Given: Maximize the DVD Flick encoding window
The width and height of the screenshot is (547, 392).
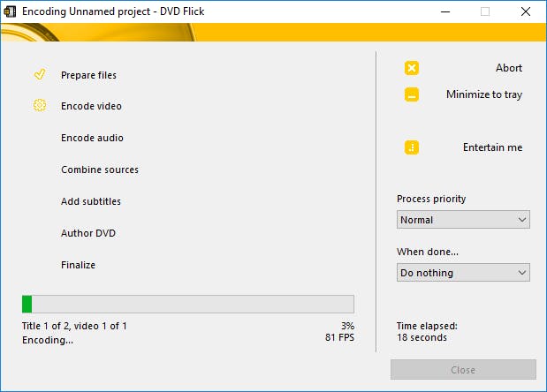Looking at the screenshot, I should (485, 11).
